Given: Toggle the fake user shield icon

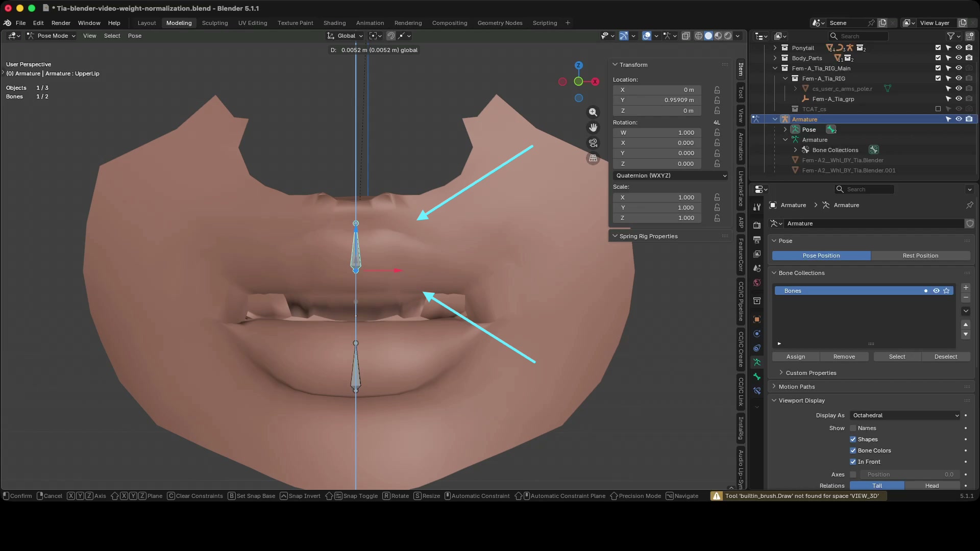Looking at the screenshot, I should pos(970,223).
